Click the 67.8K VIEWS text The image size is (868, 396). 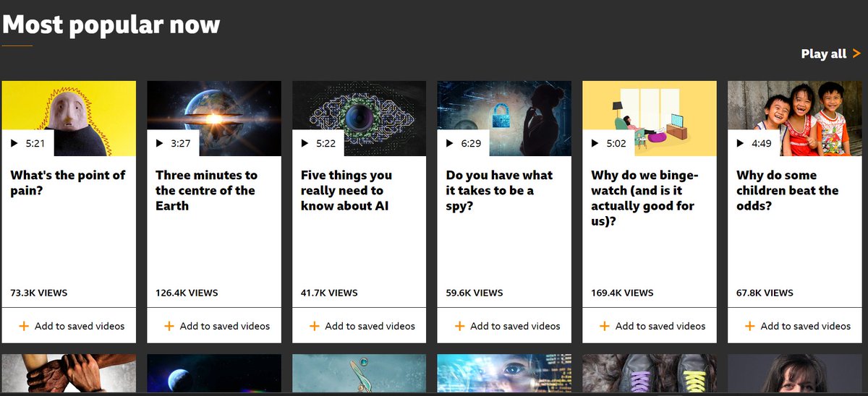coord(765,293)
